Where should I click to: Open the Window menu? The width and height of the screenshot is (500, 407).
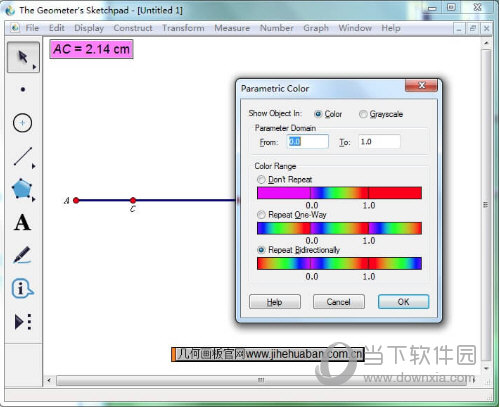[355, 28]
